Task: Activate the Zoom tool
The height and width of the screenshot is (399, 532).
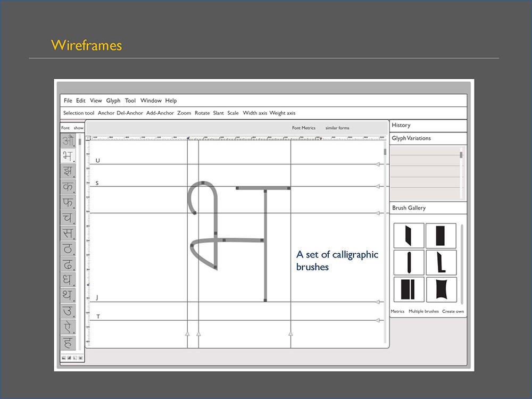Action: click(184, 113)
